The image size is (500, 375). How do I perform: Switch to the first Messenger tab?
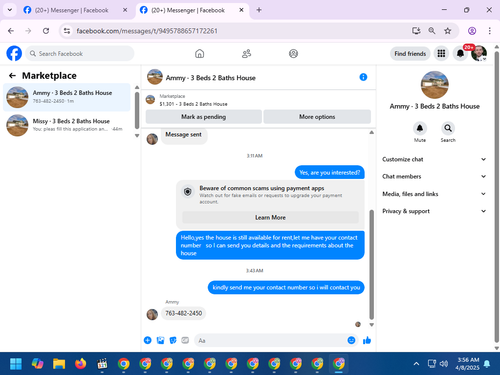click(72, 10)
